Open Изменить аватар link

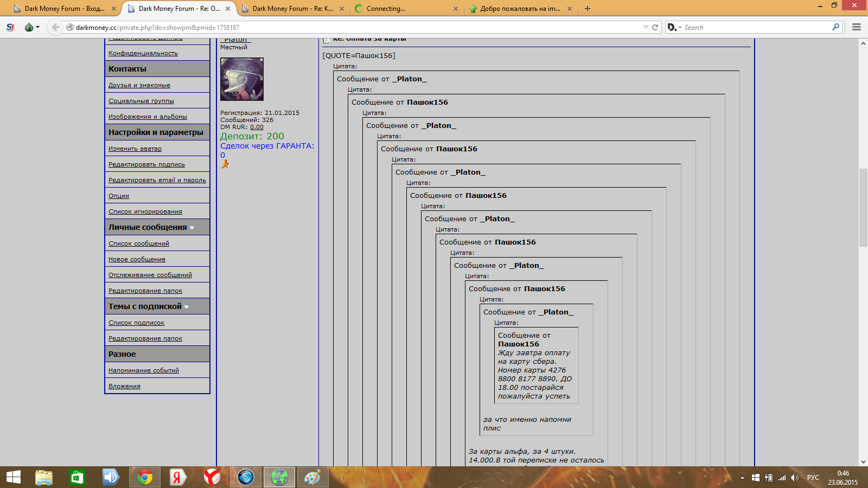135,149
